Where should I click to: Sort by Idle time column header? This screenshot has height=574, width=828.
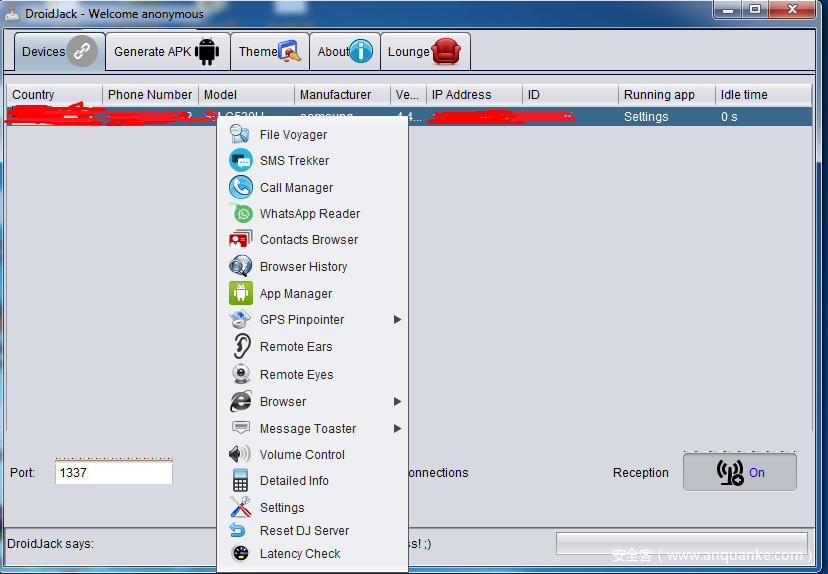pyautogui.click(x=764, y=95)
